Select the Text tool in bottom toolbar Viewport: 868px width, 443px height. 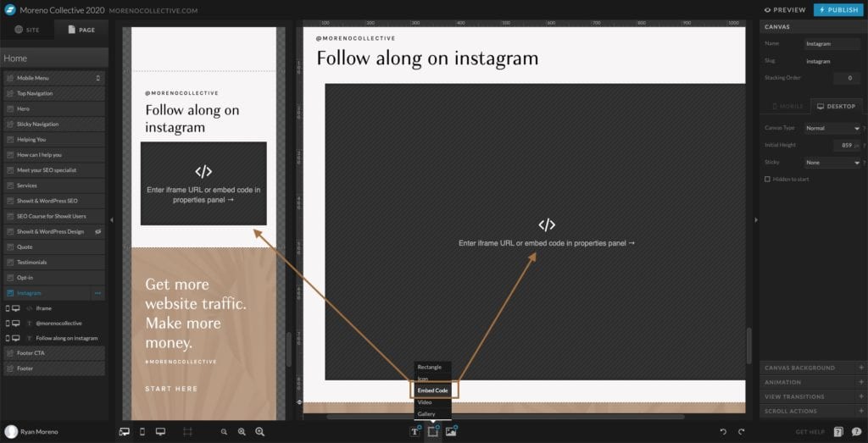point(415,431)
